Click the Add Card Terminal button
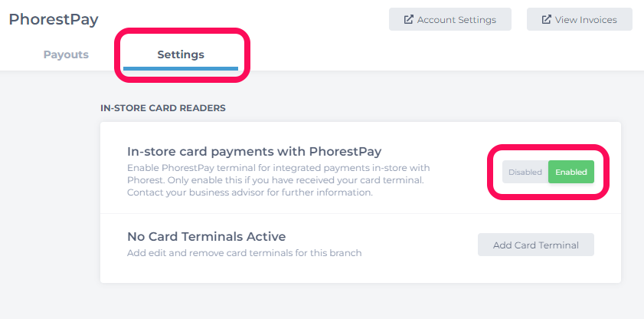644x319 pixels. coord(536,245)
